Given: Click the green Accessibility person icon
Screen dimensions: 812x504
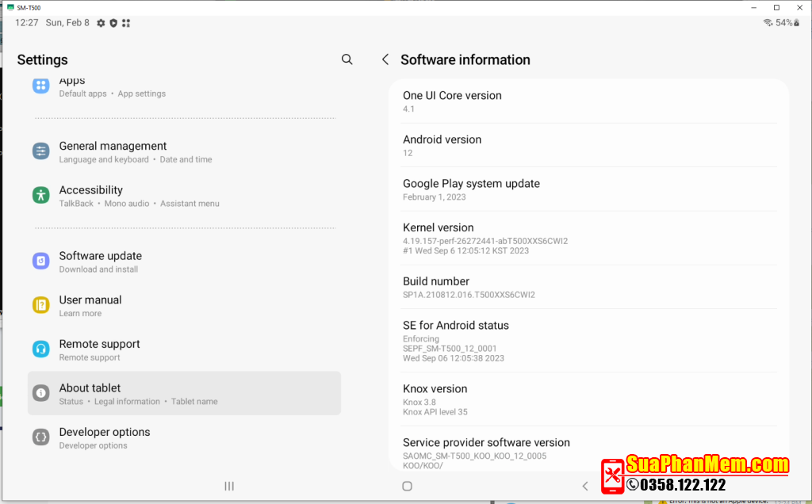Looking at the screenshot, I should coord(41,195).
